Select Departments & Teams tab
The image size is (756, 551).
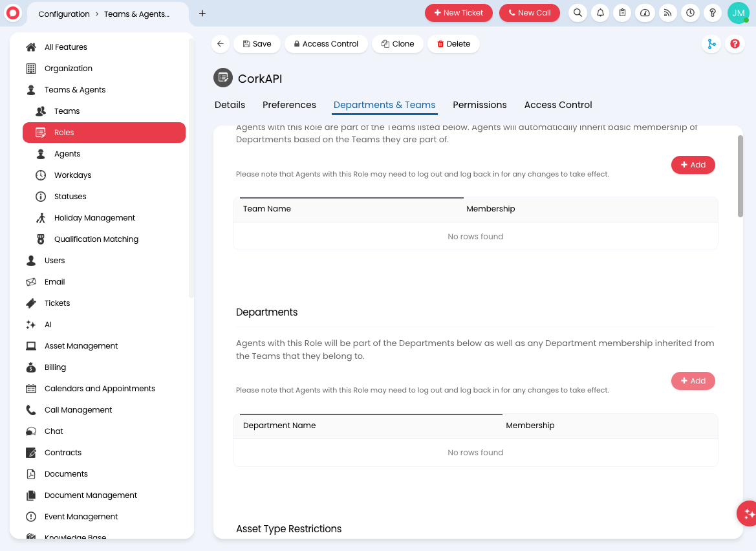tap(384, 105)
